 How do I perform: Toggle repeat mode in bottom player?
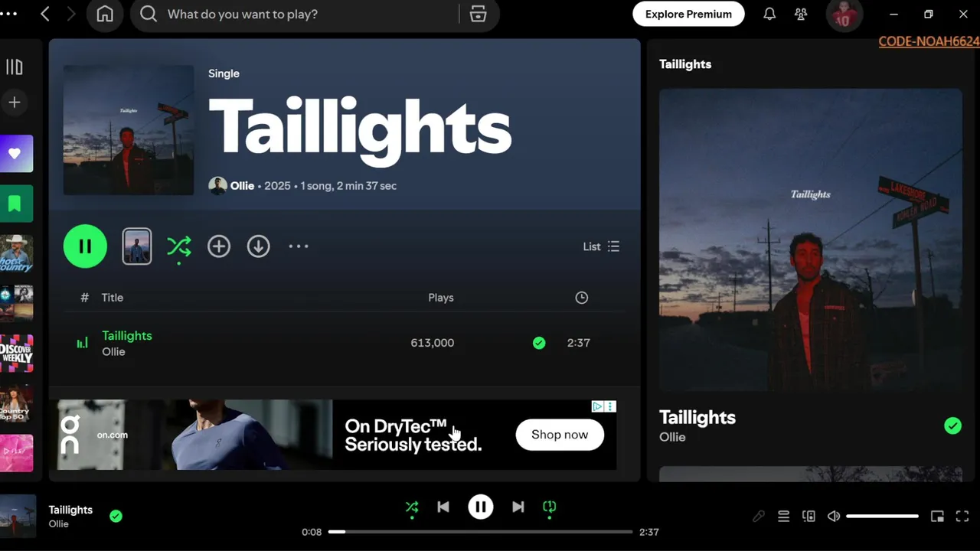pos(549,507)
